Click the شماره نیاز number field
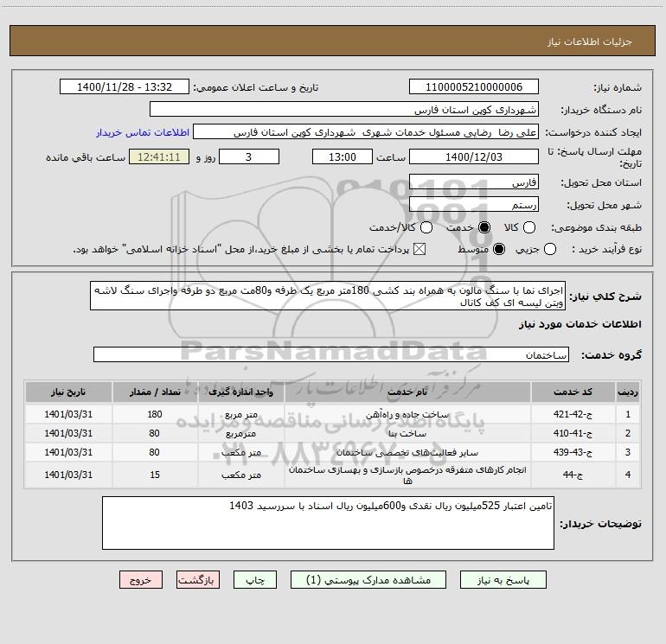This screenshot has width=666, height=644. point(474,87)
